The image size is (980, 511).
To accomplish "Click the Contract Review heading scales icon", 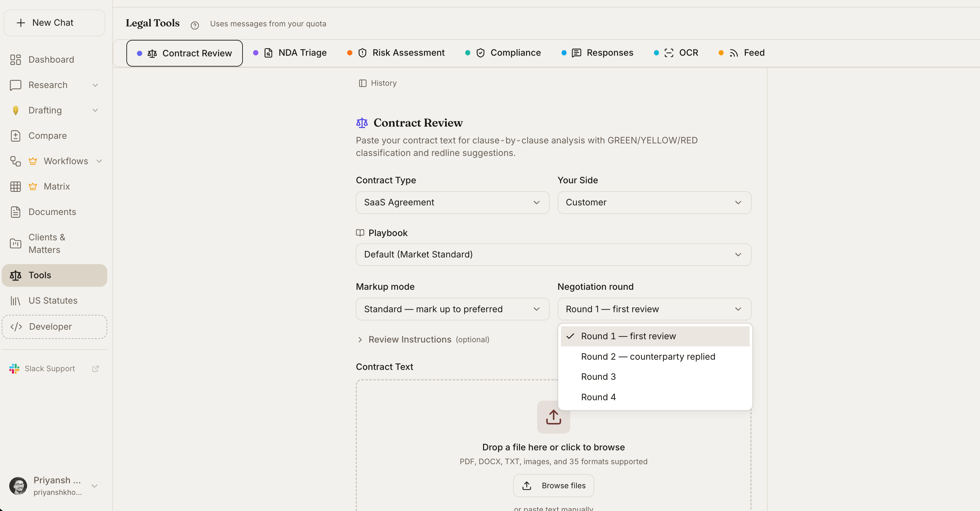I will [362, 123].
